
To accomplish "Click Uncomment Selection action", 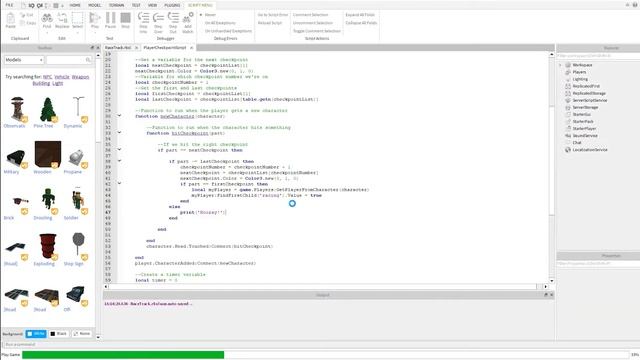I will click(x=313, y=23).
